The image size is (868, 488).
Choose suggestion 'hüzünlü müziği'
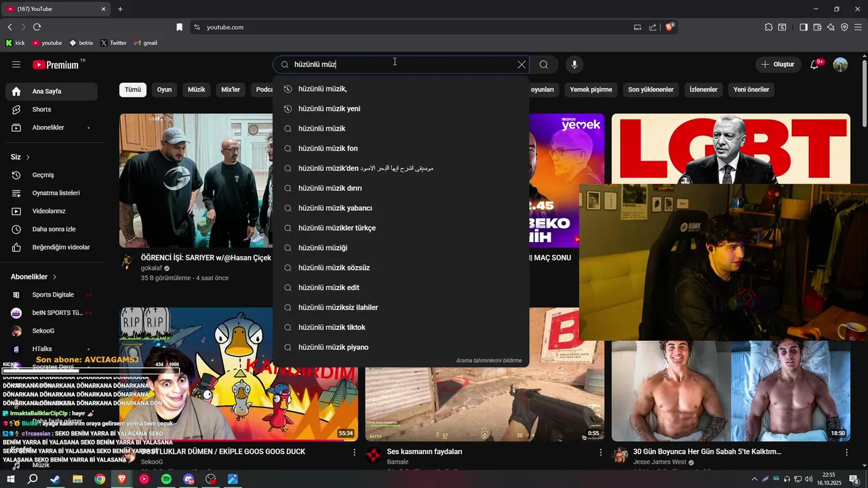(x=401, y=248)
